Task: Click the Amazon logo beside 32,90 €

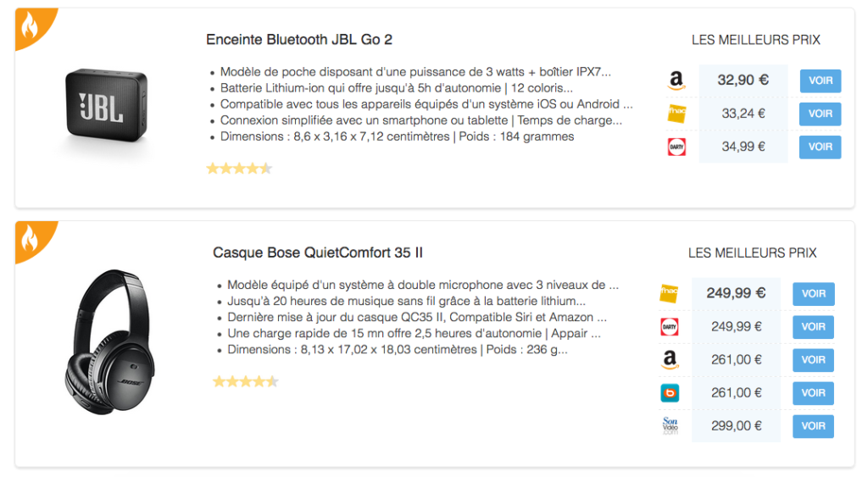Action: tap(676, 80)
